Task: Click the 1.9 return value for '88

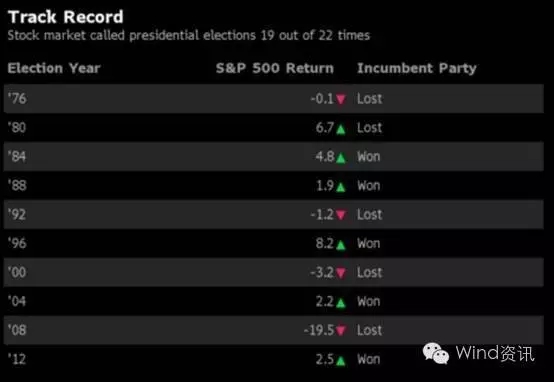Action: [325, 186]
